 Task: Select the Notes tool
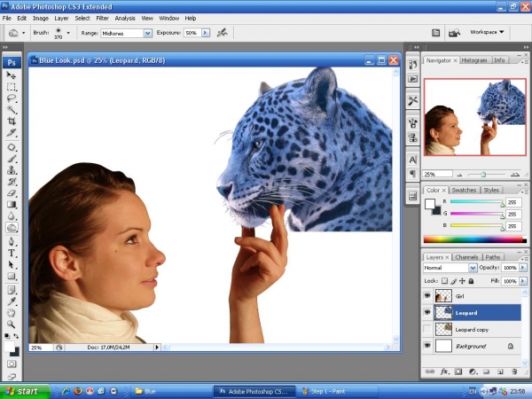coord(12,290)
